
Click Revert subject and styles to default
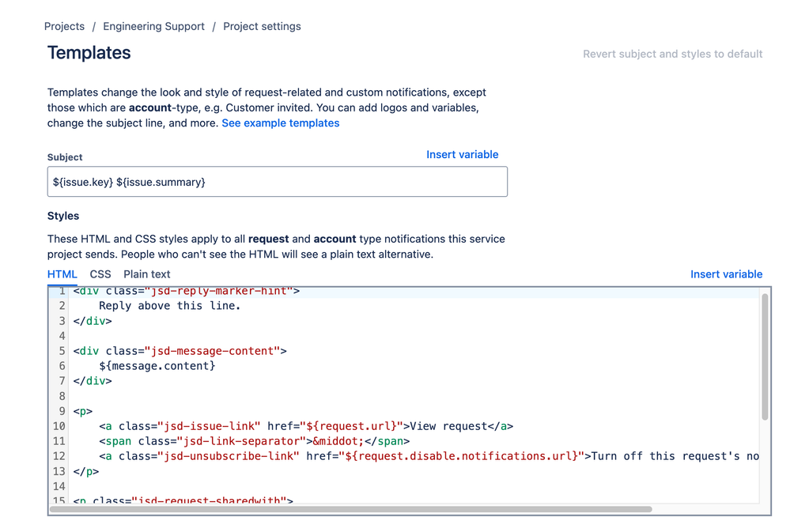click(x=671, y=54)
